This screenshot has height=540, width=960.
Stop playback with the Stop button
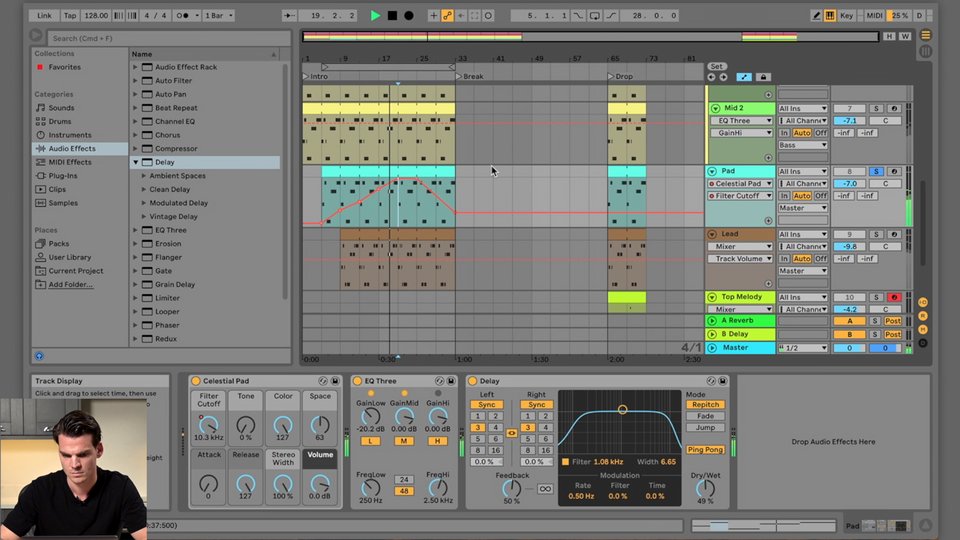[392, 15]
